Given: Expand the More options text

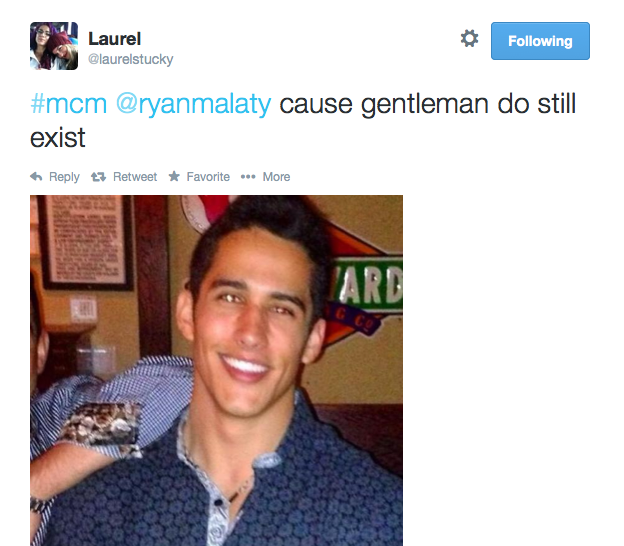Looking at the screenshot, I should 276,176.
